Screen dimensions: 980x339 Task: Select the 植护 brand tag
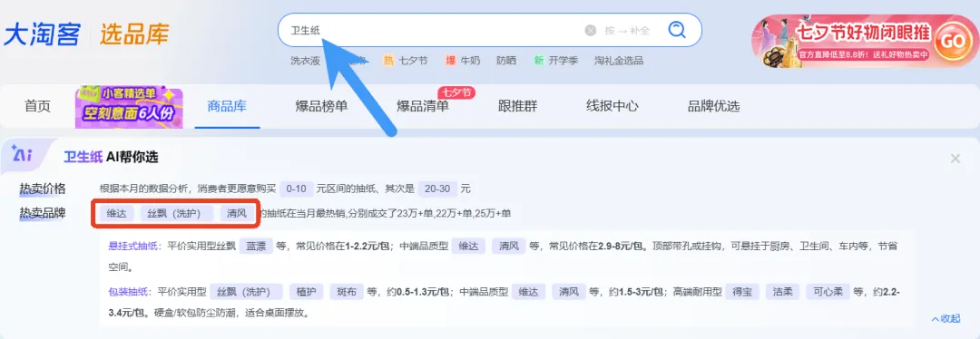pos(307,292)
